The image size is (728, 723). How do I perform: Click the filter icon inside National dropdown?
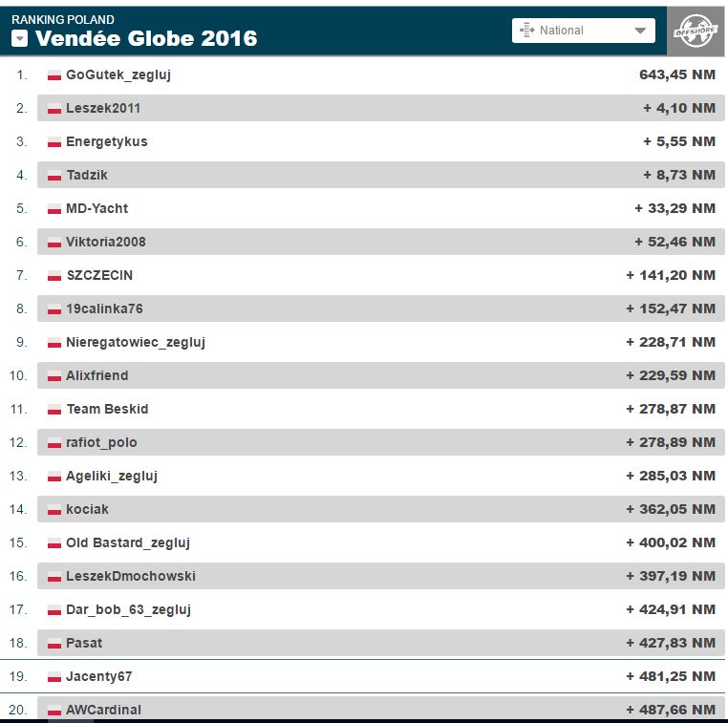tap(527, 31)
